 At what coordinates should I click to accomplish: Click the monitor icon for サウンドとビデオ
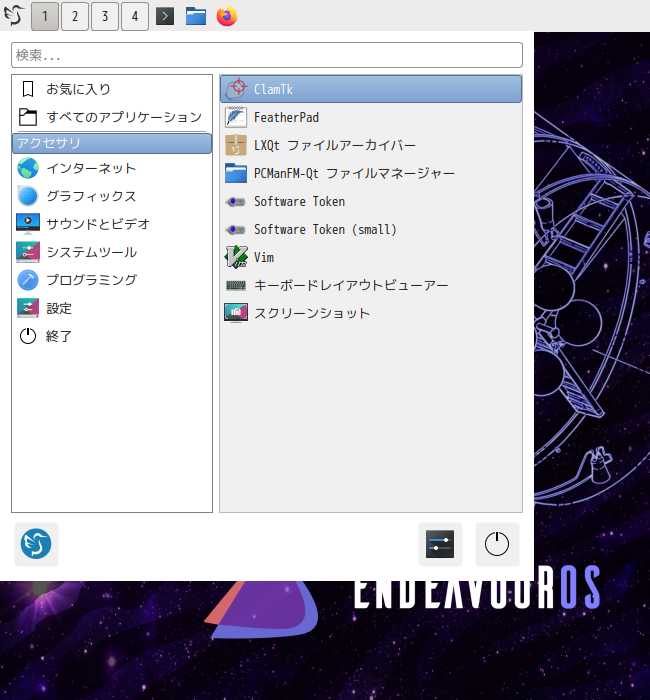(x=28, y=224)
